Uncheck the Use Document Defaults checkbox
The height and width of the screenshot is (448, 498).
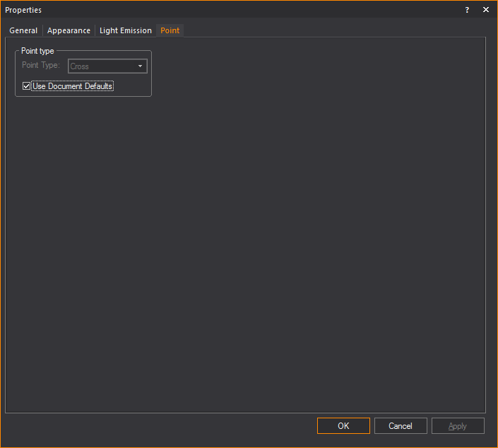click(x=27, y=86)
